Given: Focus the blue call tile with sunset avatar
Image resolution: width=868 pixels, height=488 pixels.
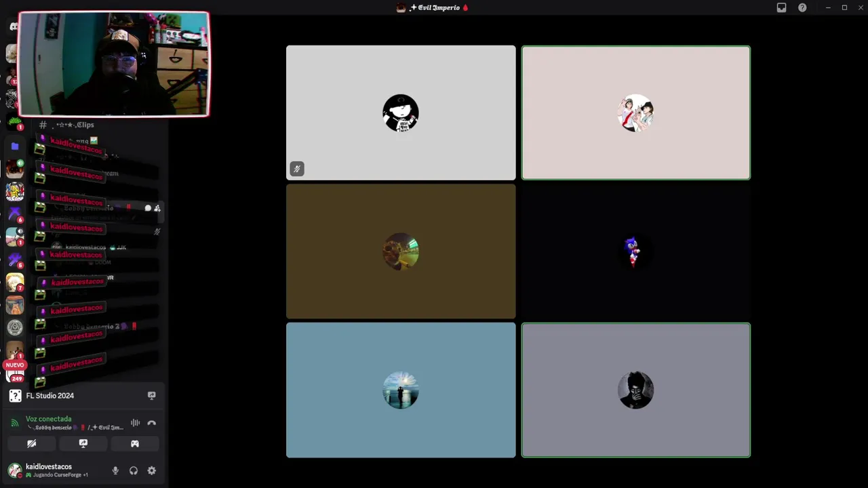Looking at the screenshot, I should tap(401, 390).
